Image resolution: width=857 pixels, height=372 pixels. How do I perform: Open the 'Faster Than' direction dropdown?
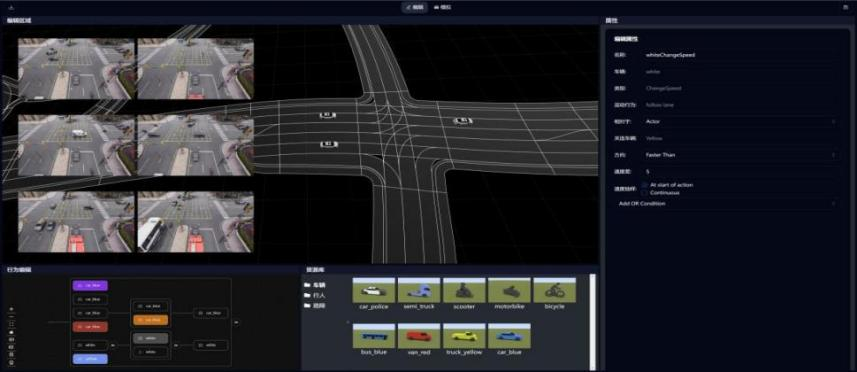pos(740,155)
